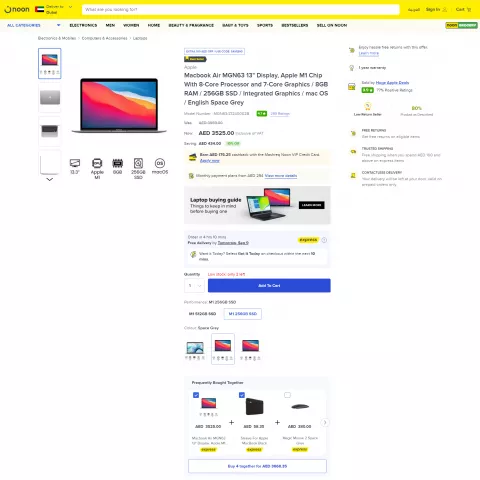
Task: Expand more product thumbnails with down chevron
Action: [x=50, y=179]
